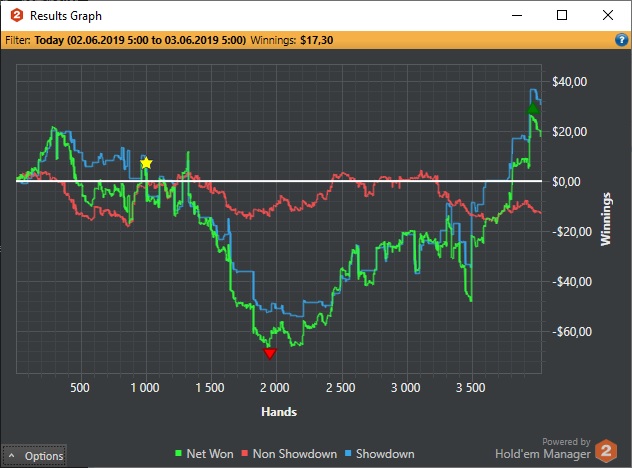Expand the Options panel
The width and height of the screenshot is (632, 468).
point(35,456)
